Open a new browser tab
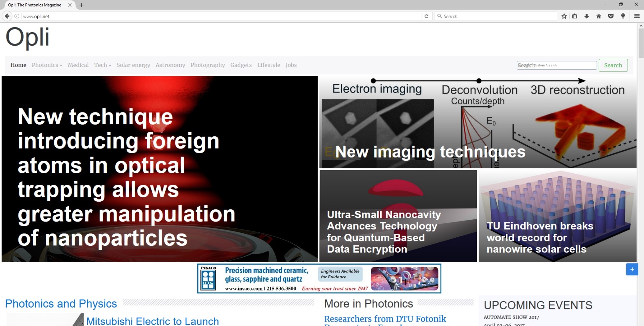Screen dimensions: 644x326 coord(81,5)
